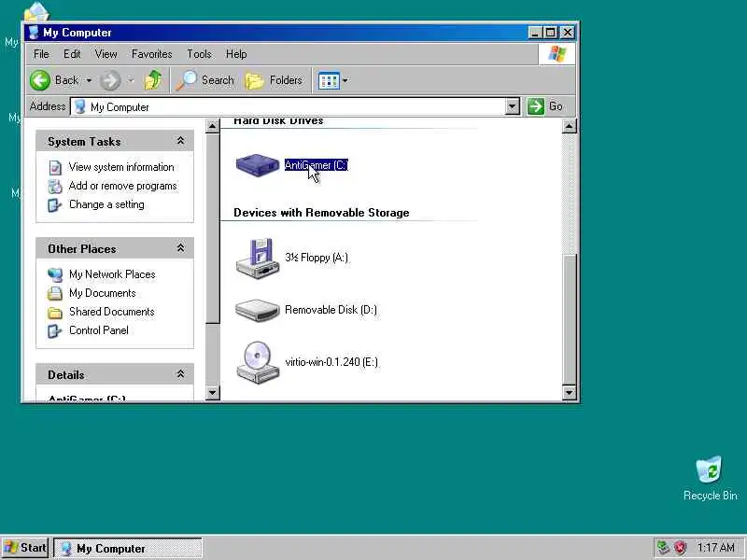Click the View system information icon
The width and height of the screenshot is (747, 560).
click(55, 168)
